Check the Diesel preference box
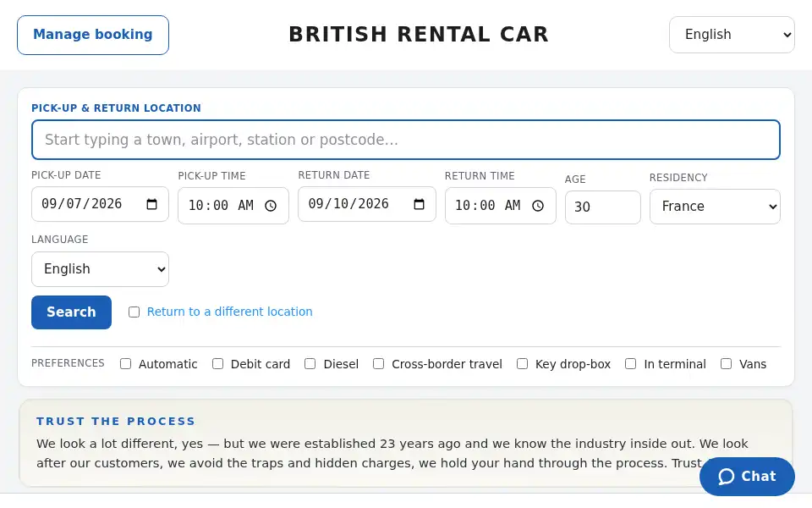The width and height of the screenshot is (812, 508). click(x=310, y=364)
